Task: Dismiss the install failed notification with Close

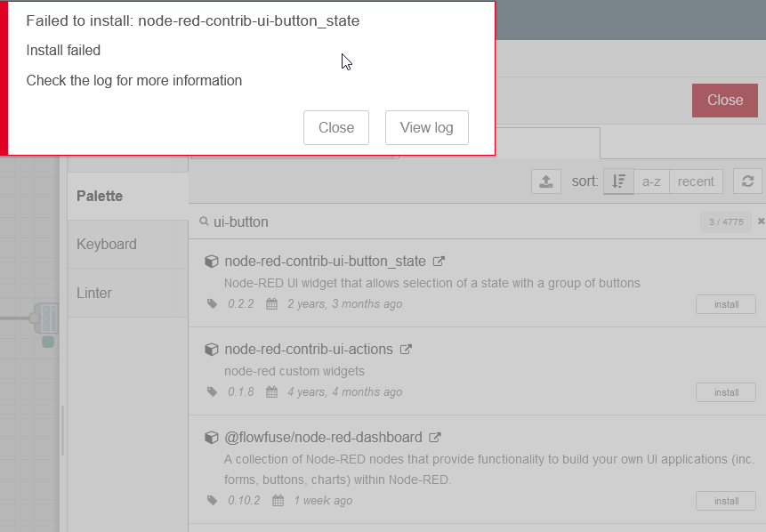Action: (x=335, y=127)
